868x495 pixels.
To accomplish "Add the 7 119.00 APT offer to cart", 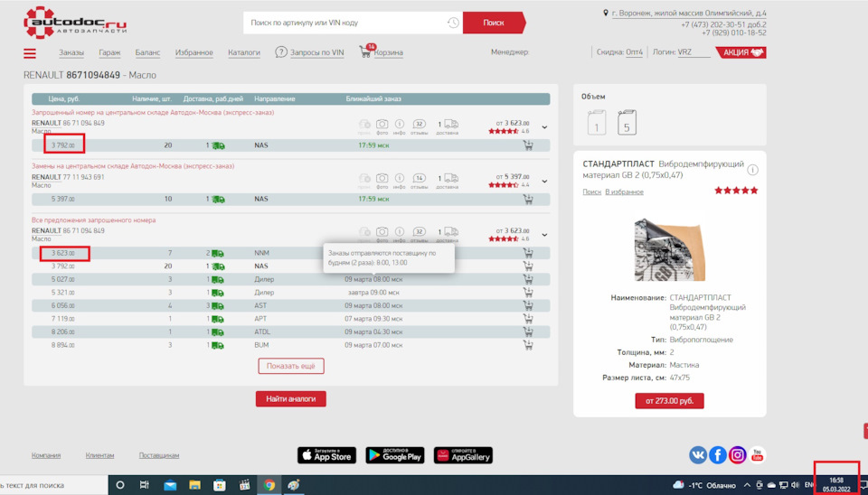I will click(528, 319).
